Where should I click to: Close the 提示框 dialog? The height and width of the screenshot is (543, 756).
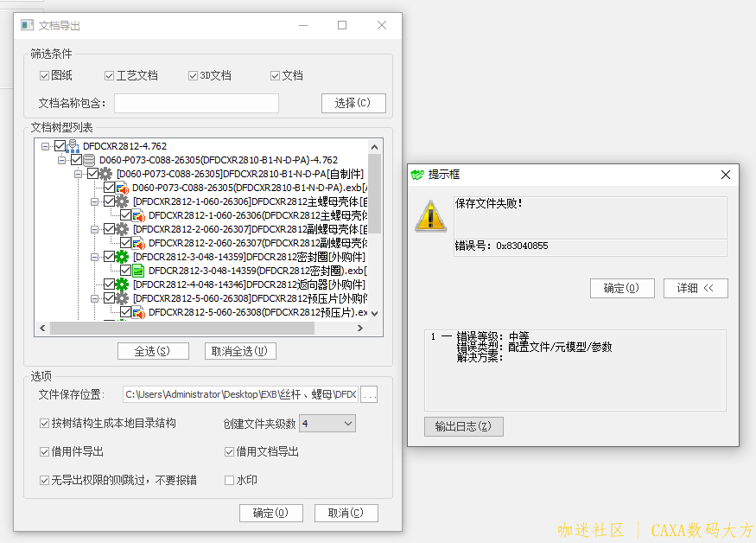point(726,175)
